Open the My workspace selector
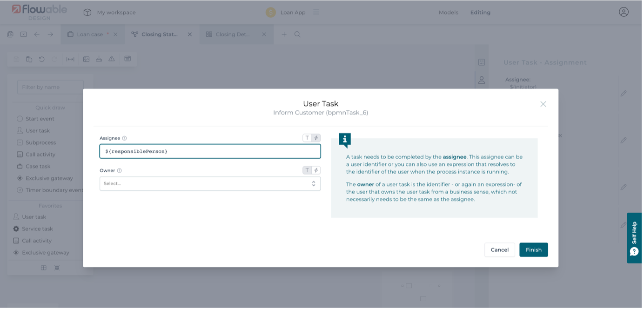 point(110,13)
